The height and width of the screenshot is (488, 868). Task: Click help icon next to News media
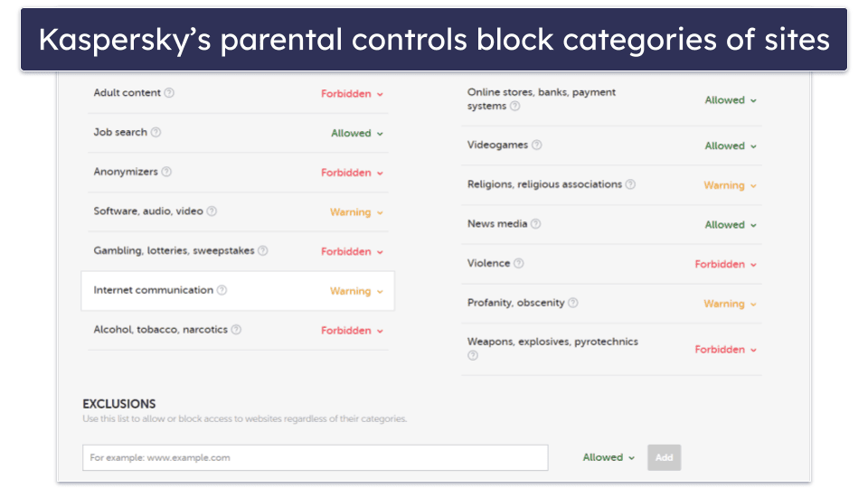(x=535, y=224)
